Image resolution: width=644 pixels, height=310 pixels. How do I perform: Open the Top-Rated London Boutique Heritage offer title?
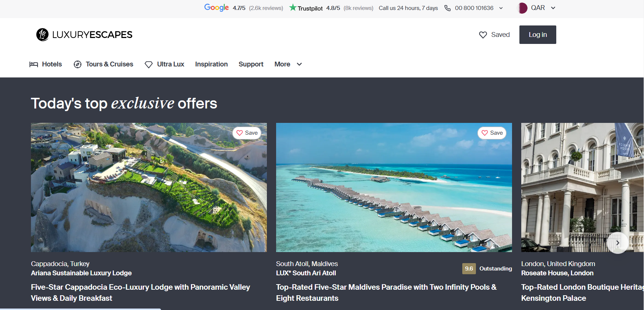tap(582, 293)
